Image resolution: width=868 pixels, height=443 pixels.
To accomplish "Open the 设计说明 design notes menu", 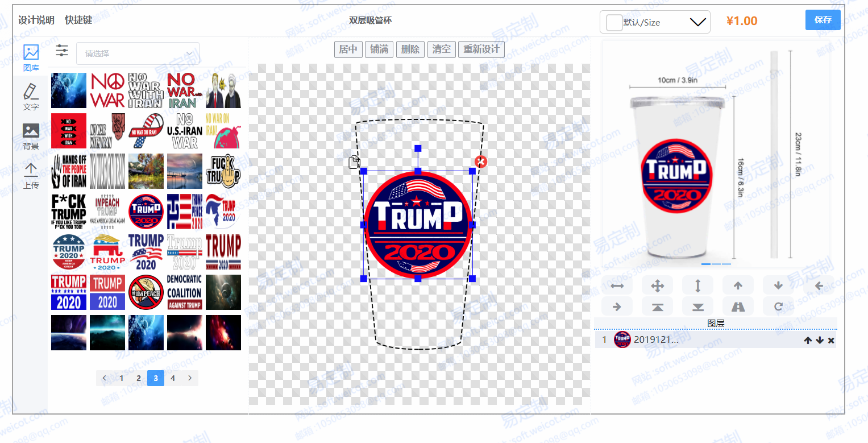I will tap(36, 20).
